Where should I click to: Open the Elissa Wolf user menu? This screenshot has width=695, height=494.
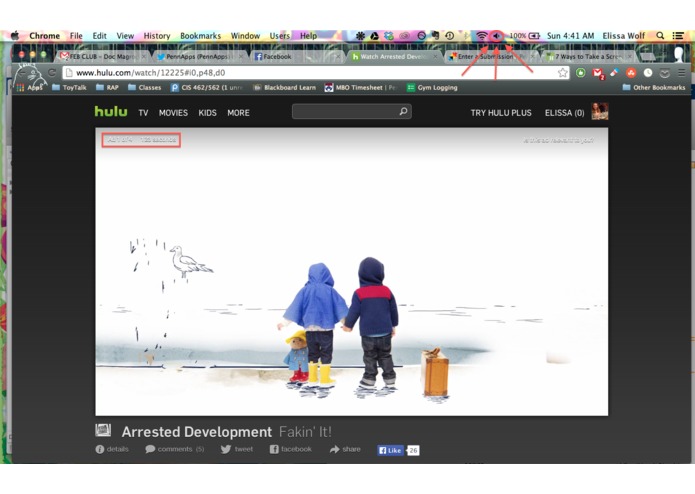(623, 36)
